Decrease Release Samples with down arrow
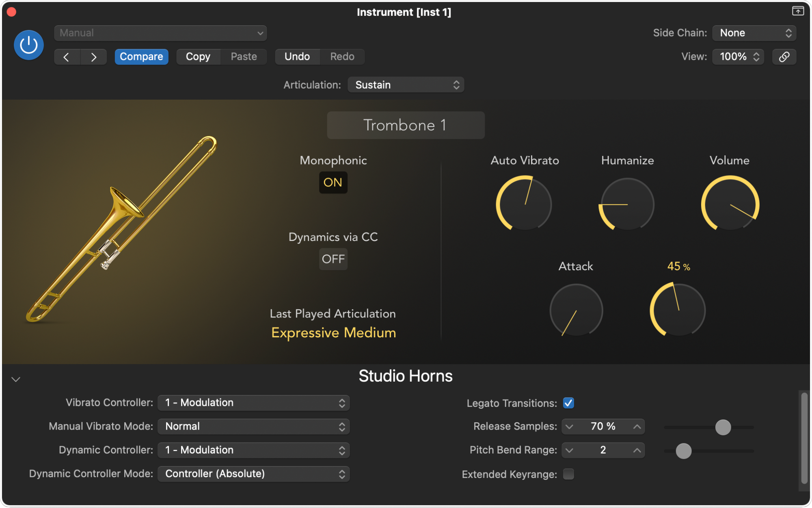The image size is (812, 508). [570, 427]
